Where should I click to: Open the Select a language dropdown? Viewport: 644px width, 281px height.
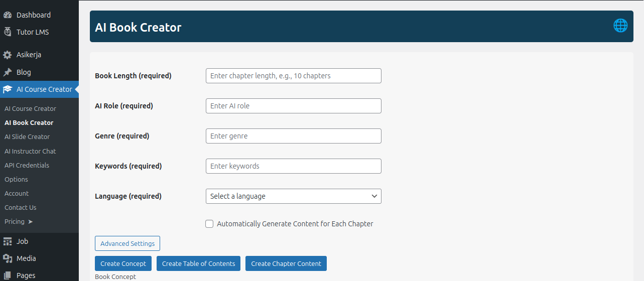click(293, 196)
